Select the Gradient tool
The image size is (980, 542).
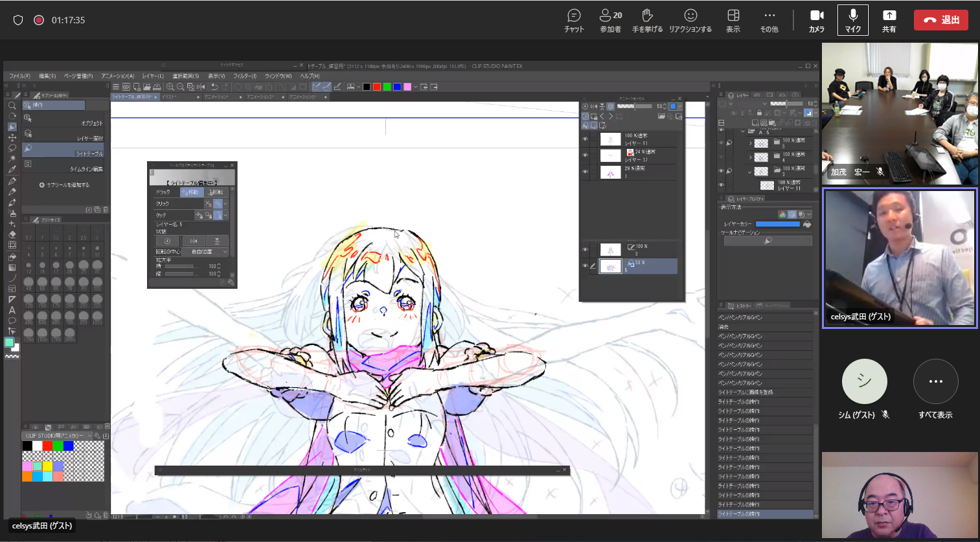click(x=12, y=267)
